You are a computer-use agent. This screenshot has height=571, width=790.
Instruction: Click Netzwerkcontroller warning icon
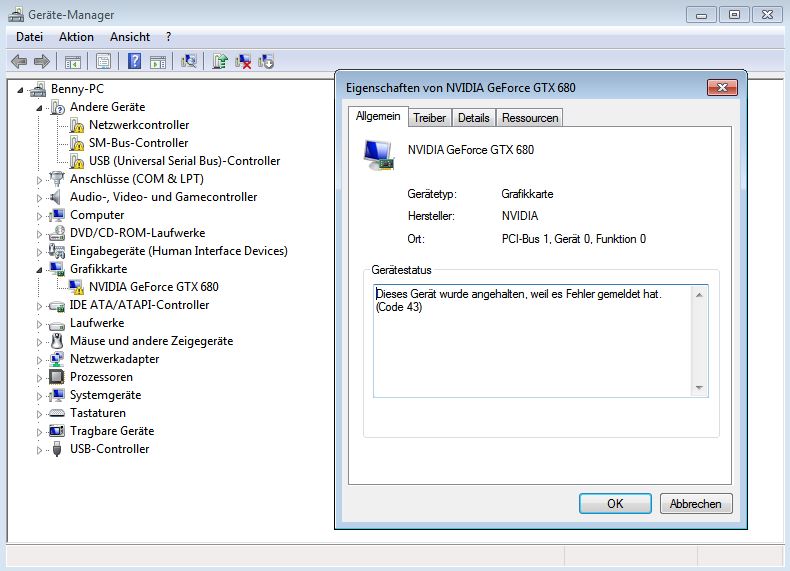coord(77,125)
